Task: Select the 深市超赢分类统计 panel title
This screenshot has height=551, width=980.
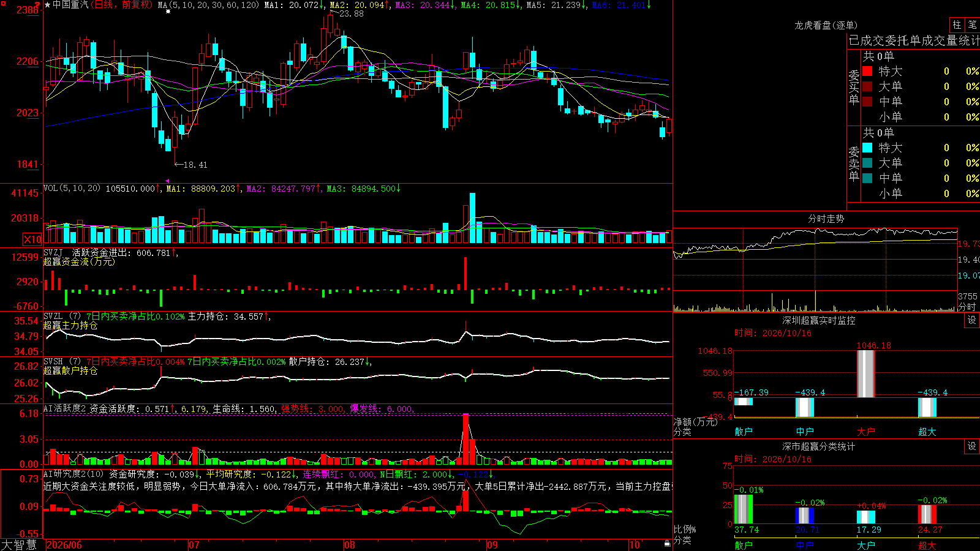Action: pos(818,446)
